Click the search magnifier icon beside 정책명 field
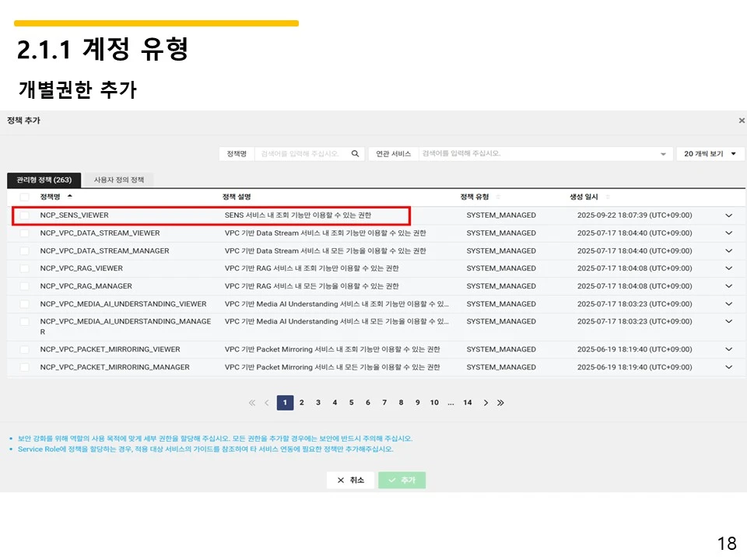This screenshot has width=747, height=560. (355, 153)
